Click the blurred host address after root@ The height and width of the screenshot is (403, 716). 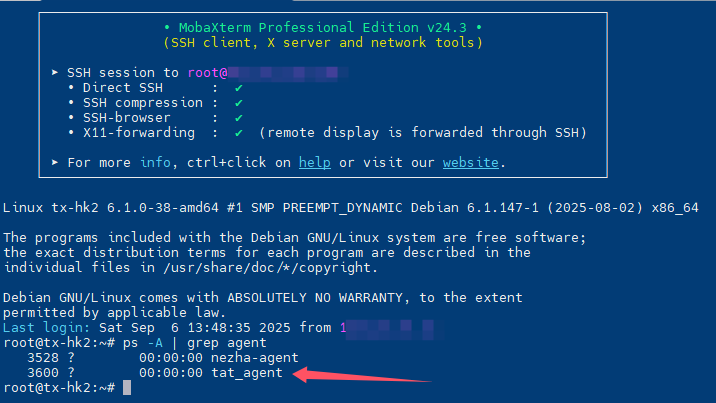pyautogui.click(x=288, y=73)
